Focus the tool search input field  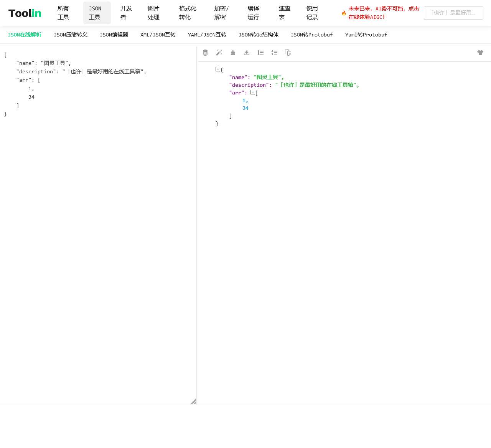(x=453, y=13)
